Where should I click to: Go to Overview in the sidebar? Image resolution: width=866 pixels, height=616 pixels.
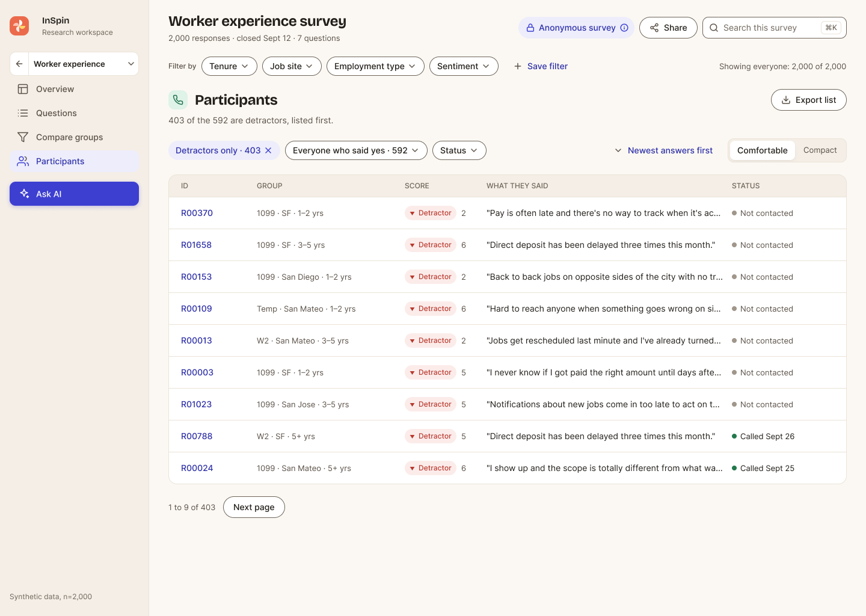[x=75, y=89]
